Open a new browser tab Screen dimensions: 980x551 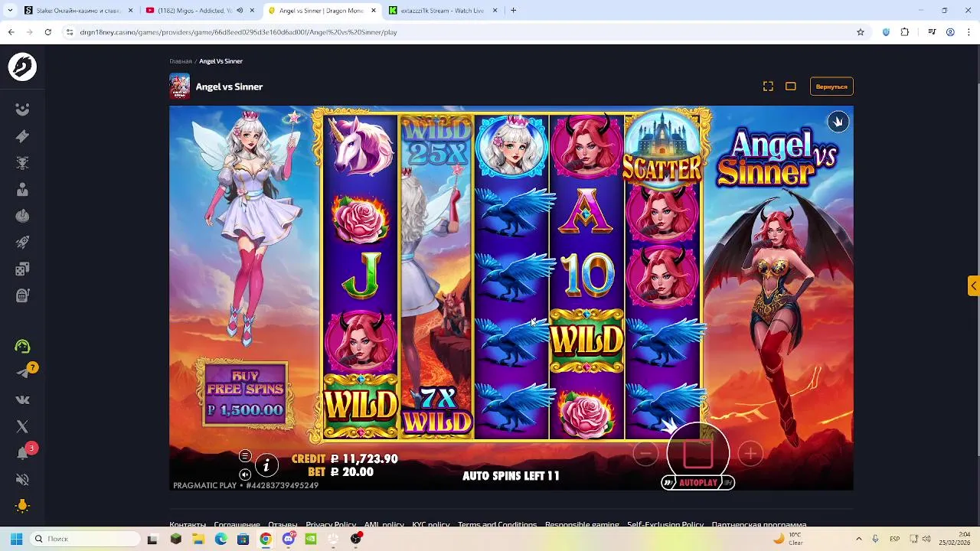(x=513, y=11)
